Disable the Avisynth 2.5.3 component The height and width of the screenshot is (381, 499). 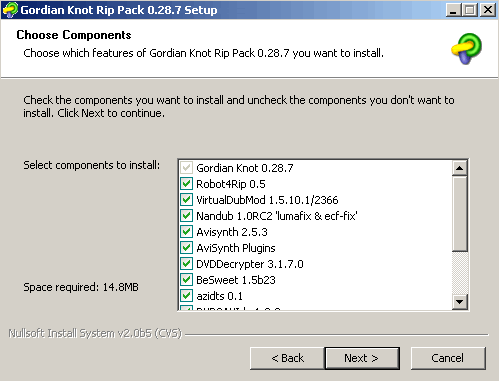[x=186, y=232]
